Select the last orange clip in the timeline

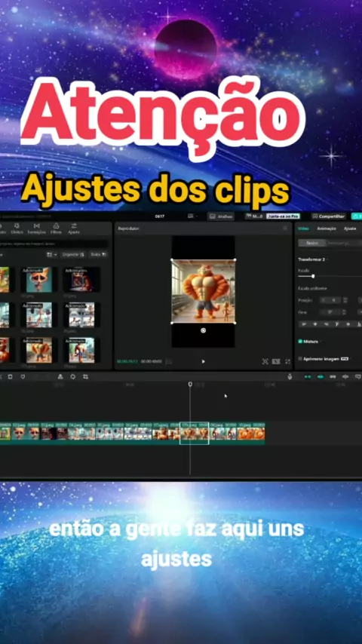(251, 434)
